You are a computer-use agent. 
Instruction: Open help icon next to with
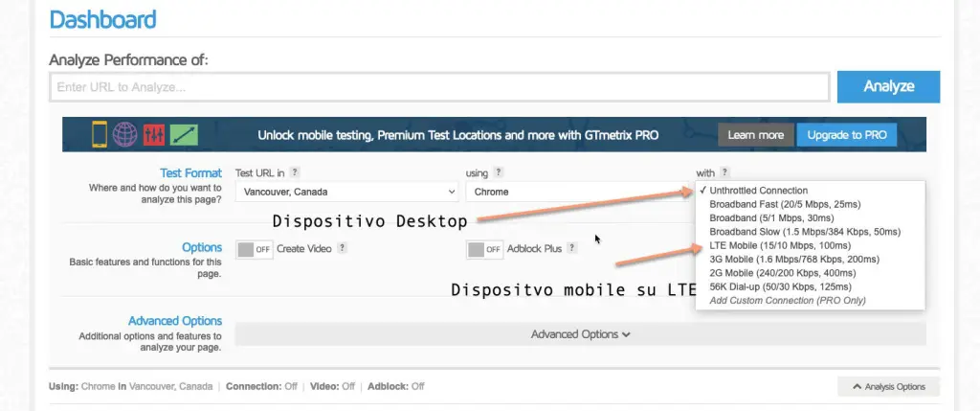724,172
